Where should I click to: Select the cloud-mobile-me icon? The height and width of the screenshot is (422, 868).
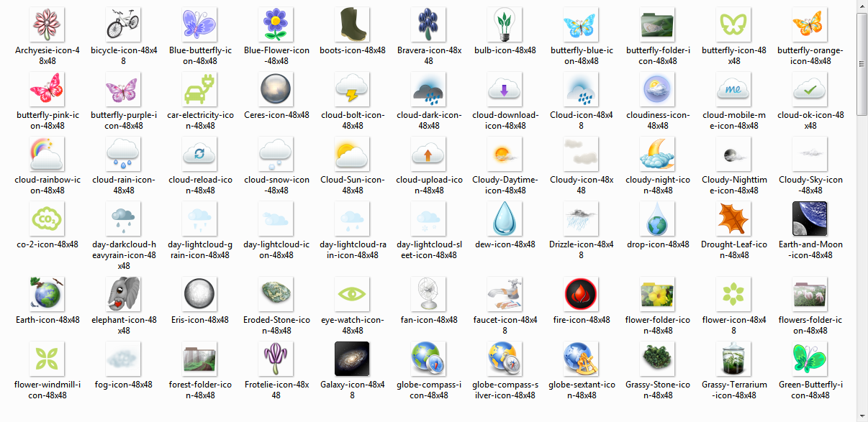pos(734,90)
